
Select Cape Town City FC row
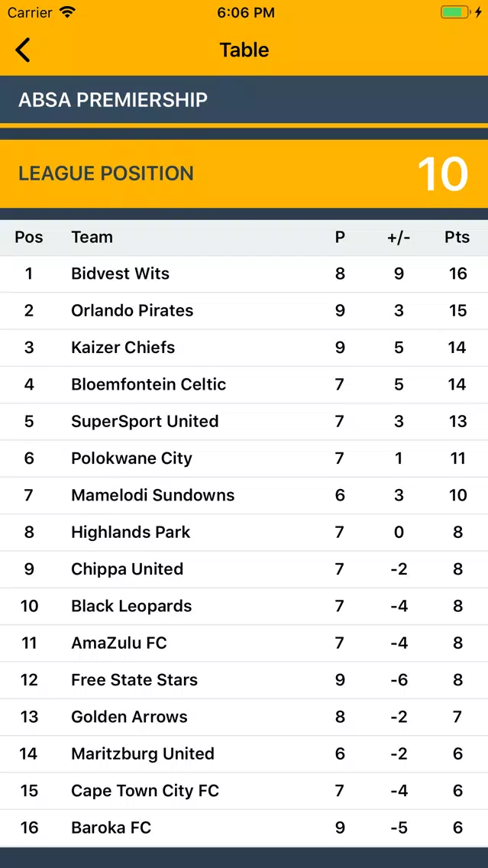point(244,791)
